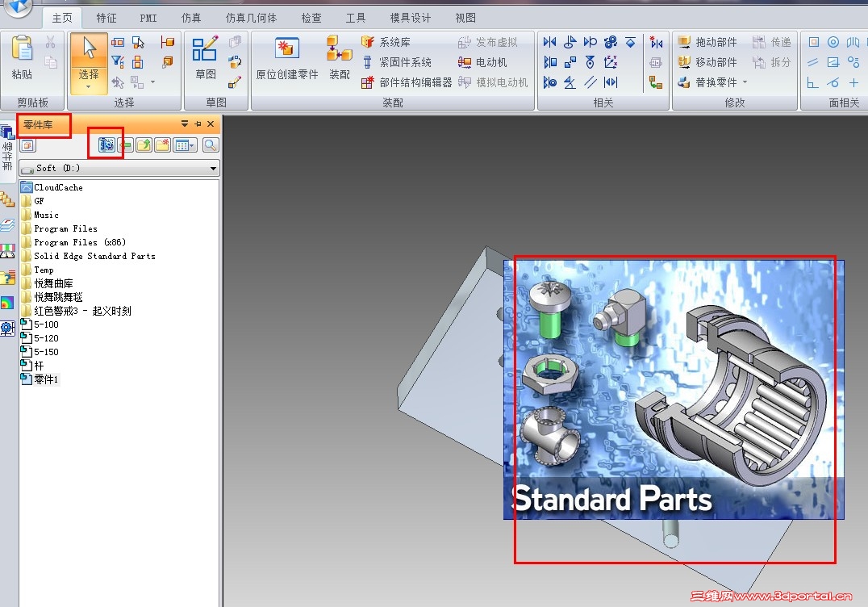Open the search magnifier in parts library
This screenshot has width=868, height=607.
pos(211,145)
